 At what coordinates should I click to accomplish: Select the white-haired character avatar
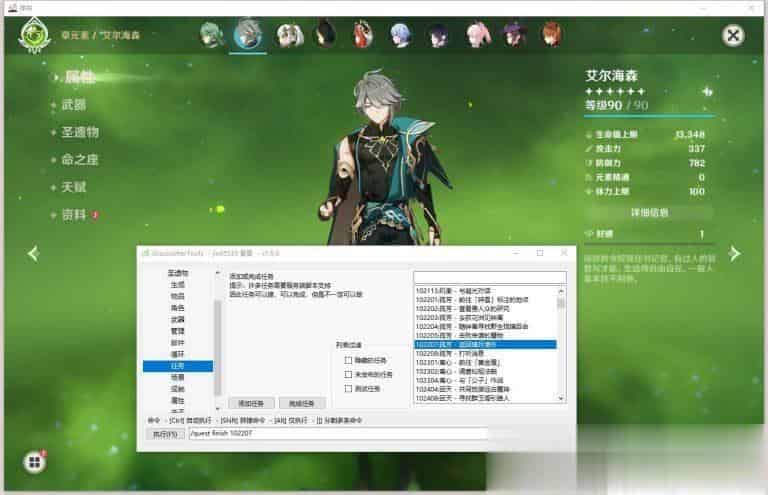[289, 35]
